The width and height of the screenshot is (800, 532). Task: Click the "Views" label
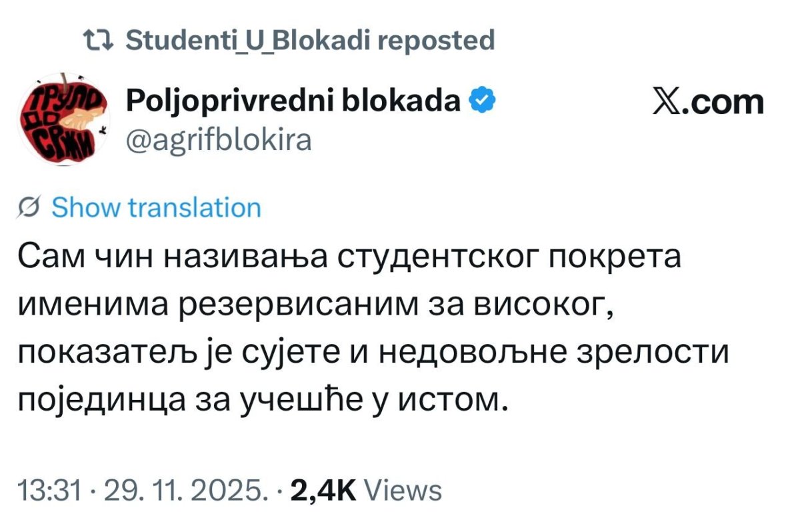click(x=405, y=491)
